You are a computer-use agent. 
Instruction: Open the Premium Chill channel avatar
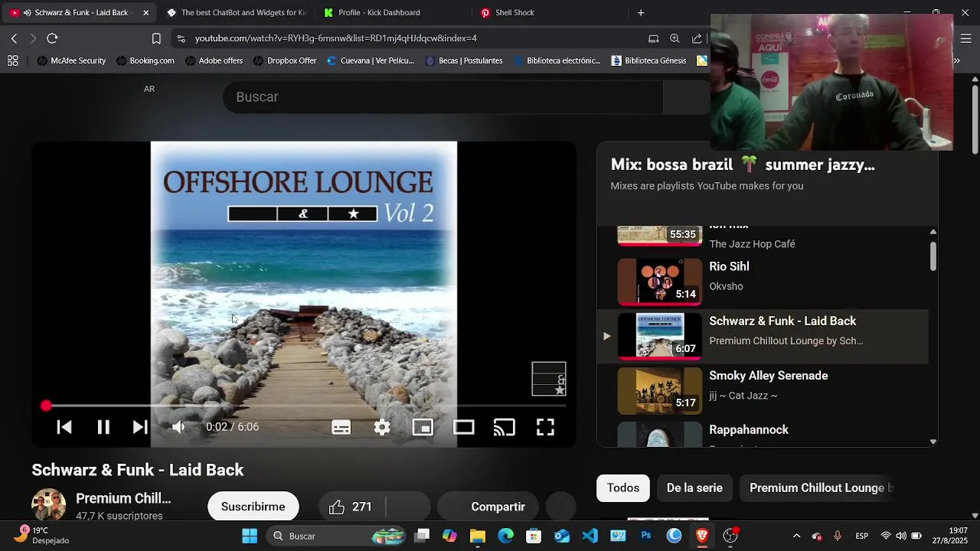click(48, 505)
